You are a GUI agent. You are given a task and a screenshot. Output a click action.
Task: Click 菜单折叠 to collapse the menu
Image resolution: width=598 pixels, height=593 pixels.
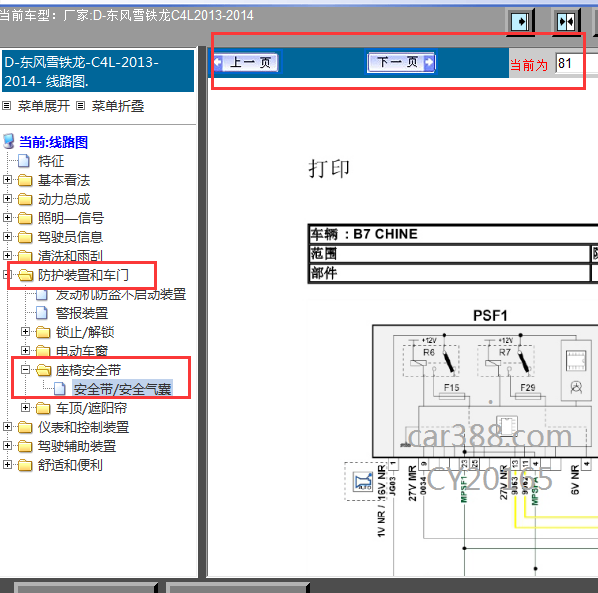[x=118, y=106]
